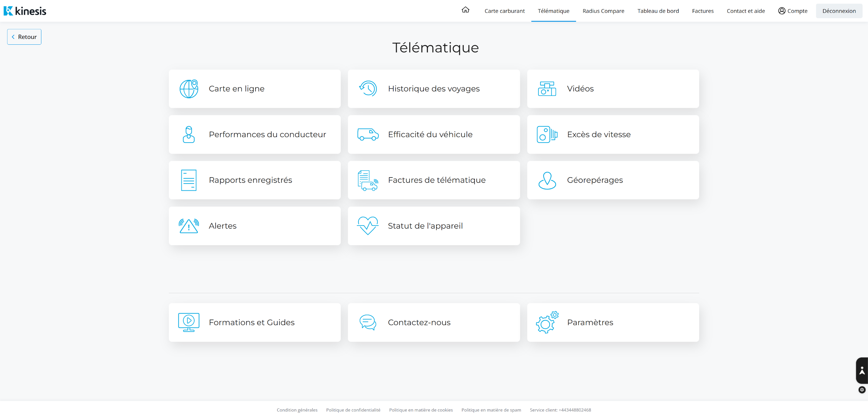
Task: Click the Kinesis logo
Action: tap(25, 11)
